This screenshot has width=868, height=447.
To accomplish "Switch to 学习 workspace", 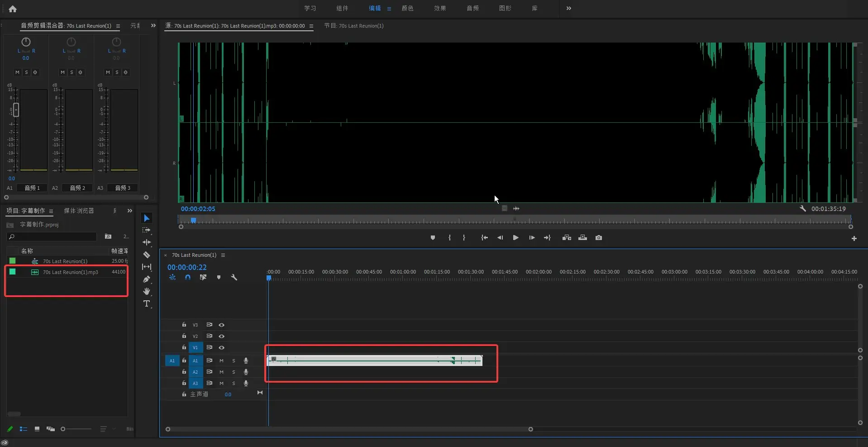I will [x=310, y=8].
